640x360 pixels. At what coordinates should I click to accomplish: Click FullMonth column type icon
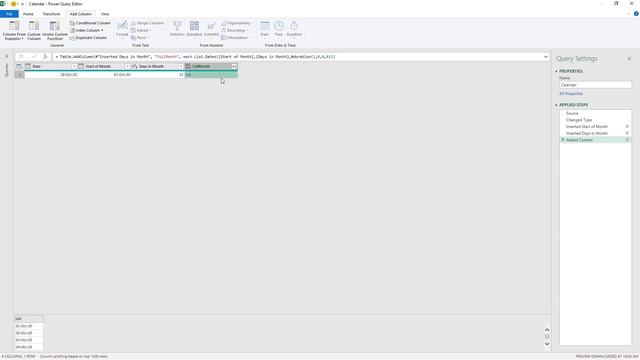pos(188,66)
